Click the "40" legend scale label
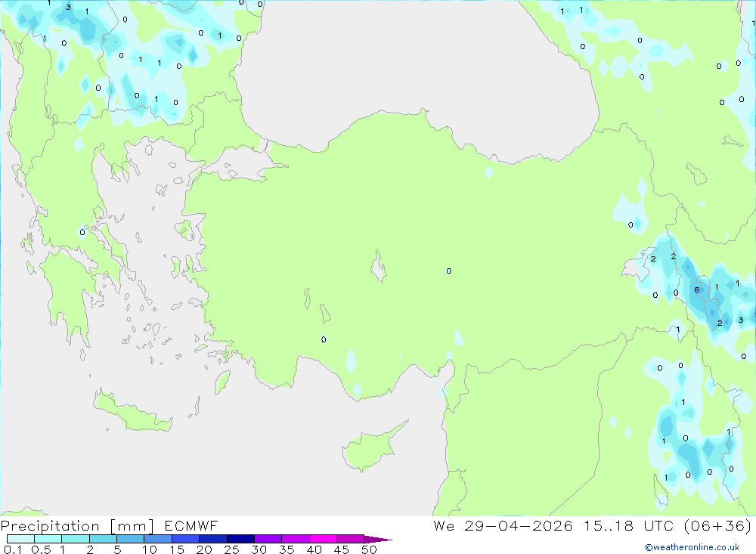The image size is (756, 554). click(314, 549)
